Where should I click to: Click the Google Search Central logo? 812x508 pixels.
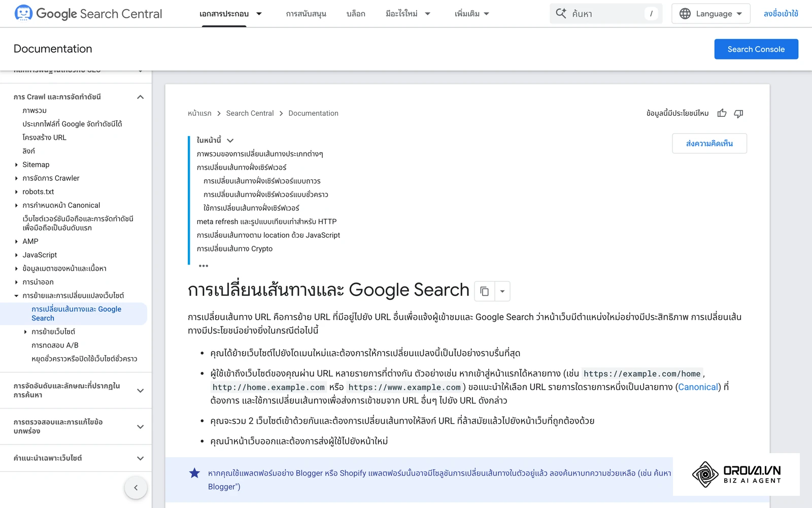88,14
